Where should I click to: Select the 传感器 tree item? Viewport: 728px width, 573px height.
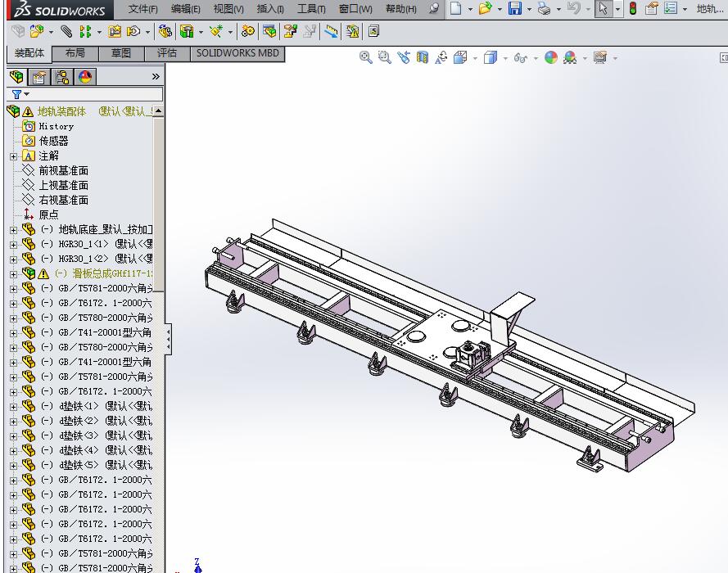pos(53,141)
